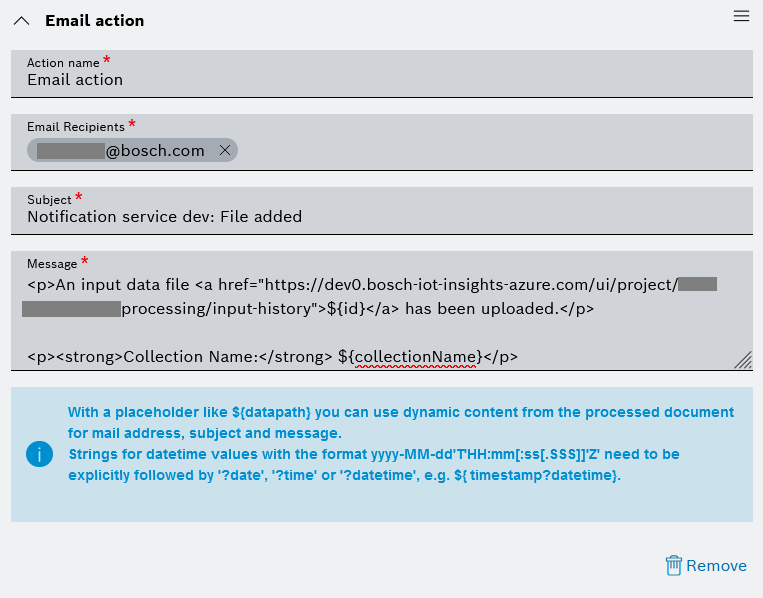Open the hamburger menu for Email action
The height and width of the screenshot is (598, 763).
pos(741,16)
